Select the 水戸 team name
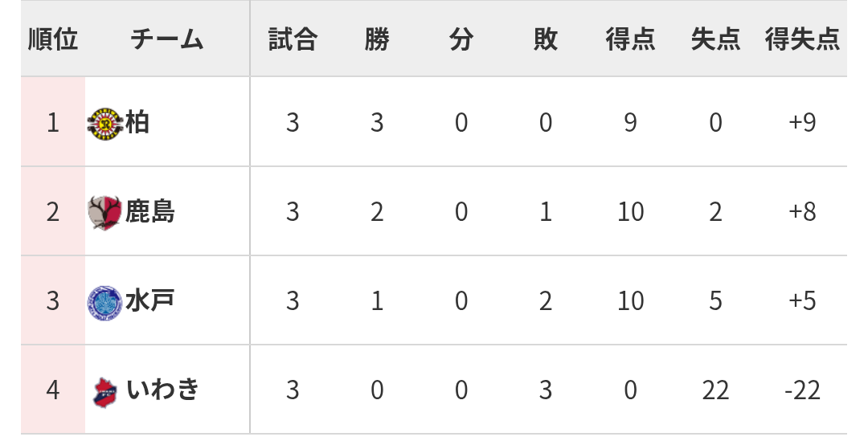Image resolution: width=868 pixels, height=445 pixels. click(x=150, y=301)
